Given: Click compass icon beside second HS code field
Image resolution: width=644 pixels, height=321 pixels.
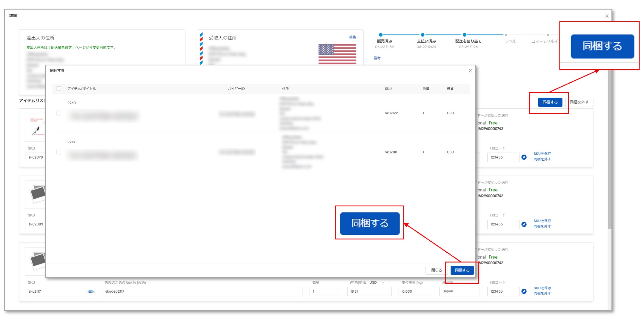Looking at the screenshot, I should 524,224.
